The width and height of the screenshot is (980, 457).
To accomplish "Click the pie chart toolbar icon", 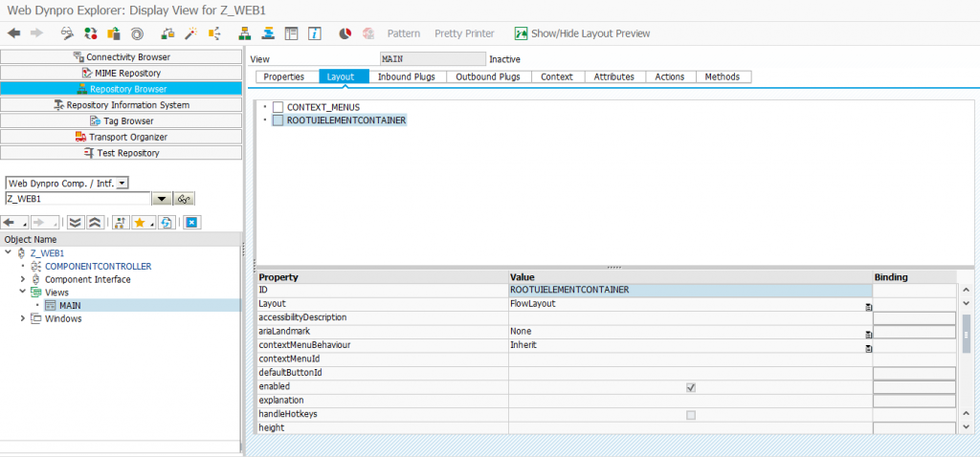I will (345, 33).
